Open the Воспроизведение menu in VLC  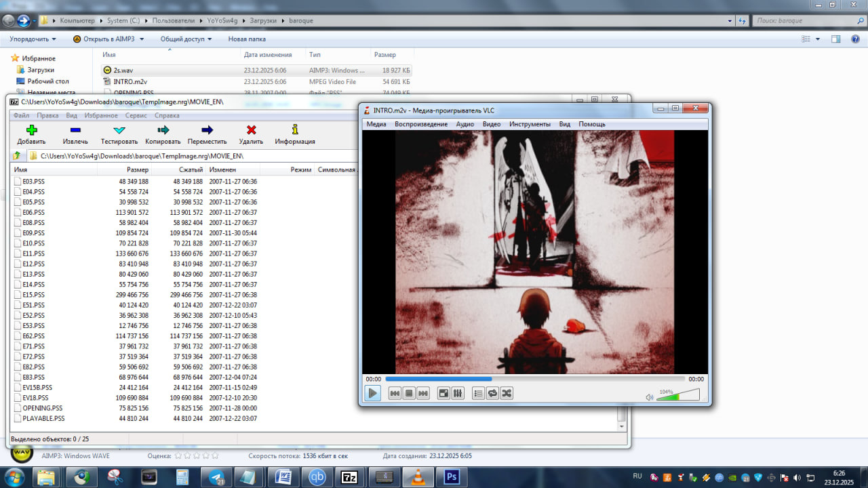(421, 124)
